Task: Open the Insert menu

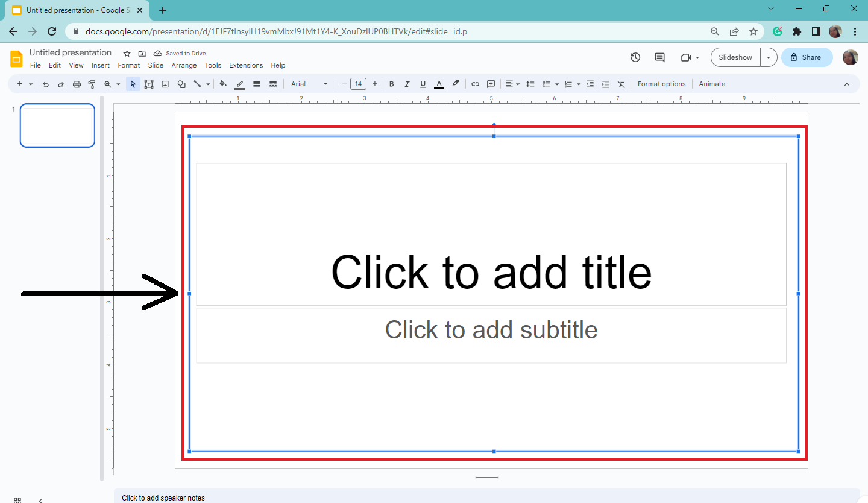Action: tap(101, 65)
